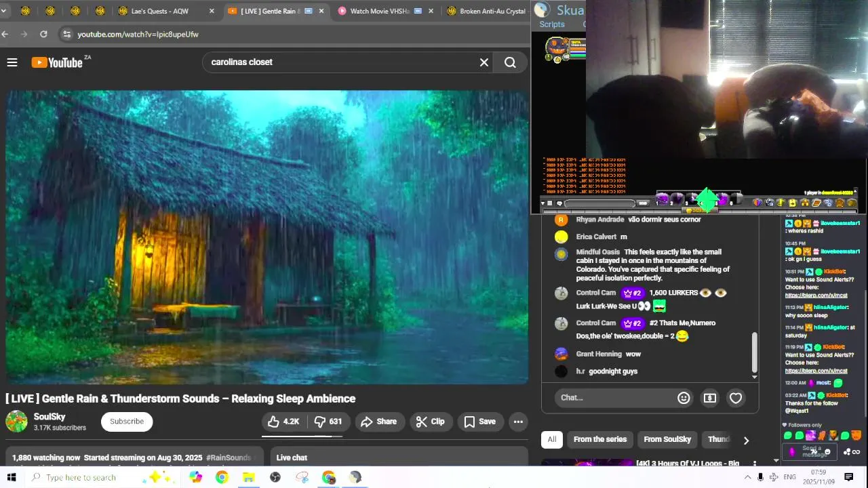868x488 pixels.
Task: Open the three-dot more actions menu
Action: (x=518, y=422)
